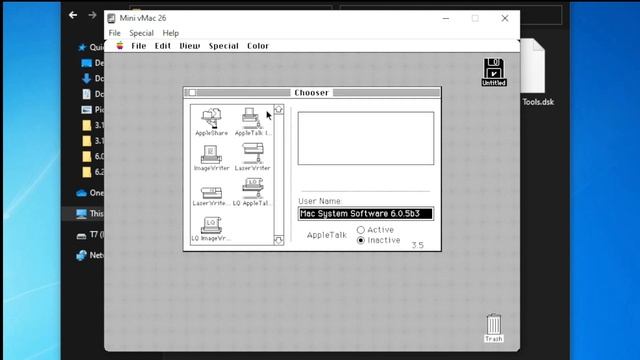Viewport: 640px width, 360px height.
Task: Open Quick access in Explorer sidebar
Action: (91, 47)
